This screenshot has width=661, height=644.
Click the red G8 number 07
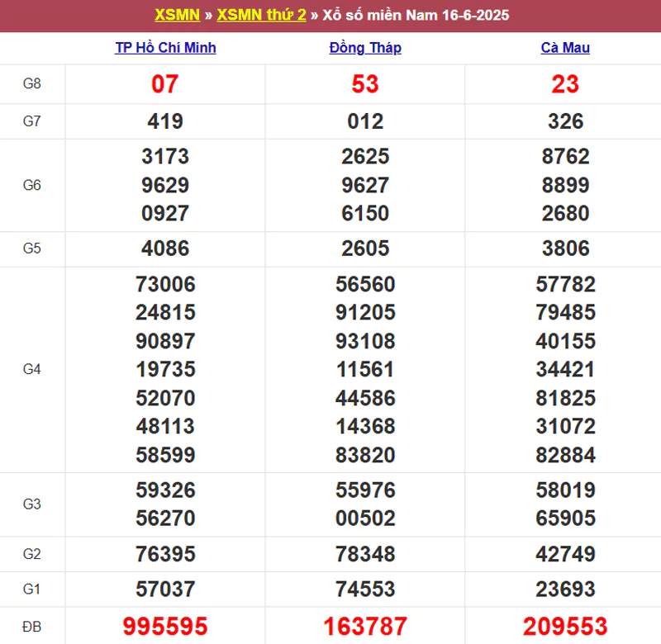click(164, 84)
